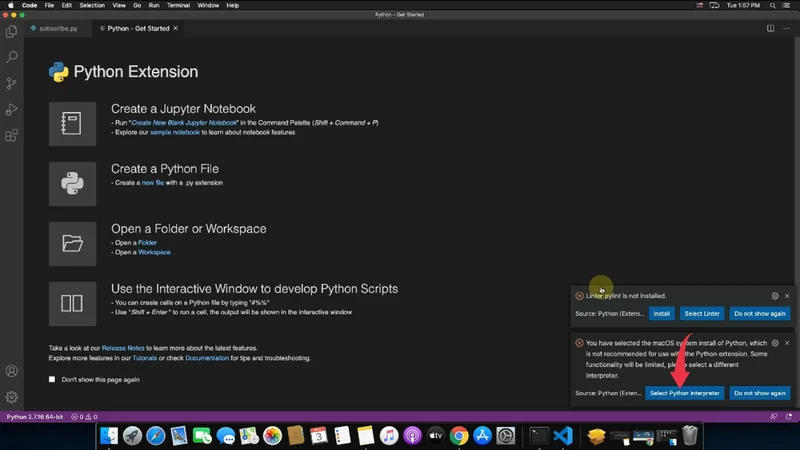Open the Extensions view
800x450 pixels.
(x=12, y=135)
